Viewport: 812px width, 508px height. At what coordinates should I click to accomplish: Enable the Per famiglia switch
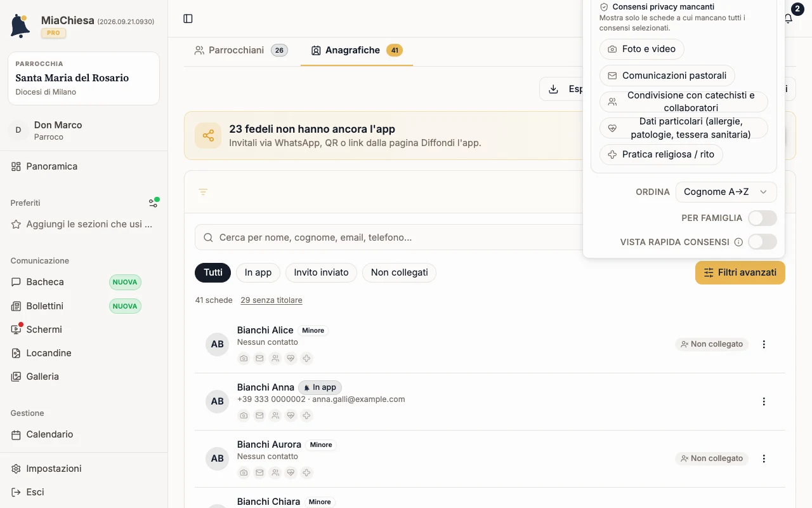[x=762, y=218]
